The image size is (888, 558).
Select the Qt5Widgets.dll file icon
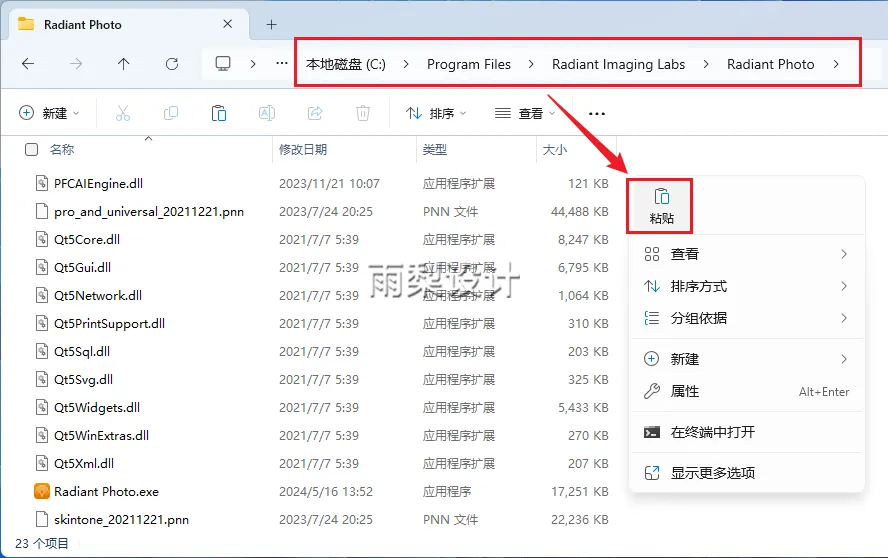coord(42,408)
